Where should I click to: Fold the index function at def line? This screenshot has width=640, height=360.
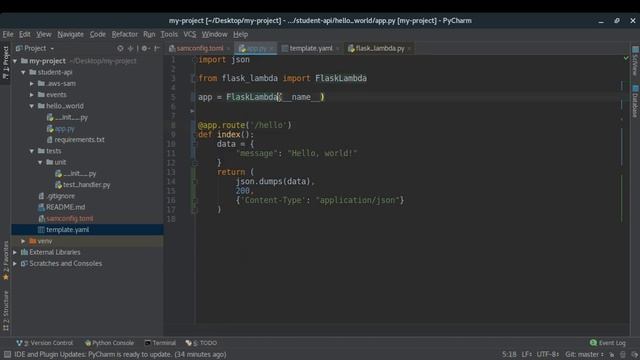(x=194, y=135)
